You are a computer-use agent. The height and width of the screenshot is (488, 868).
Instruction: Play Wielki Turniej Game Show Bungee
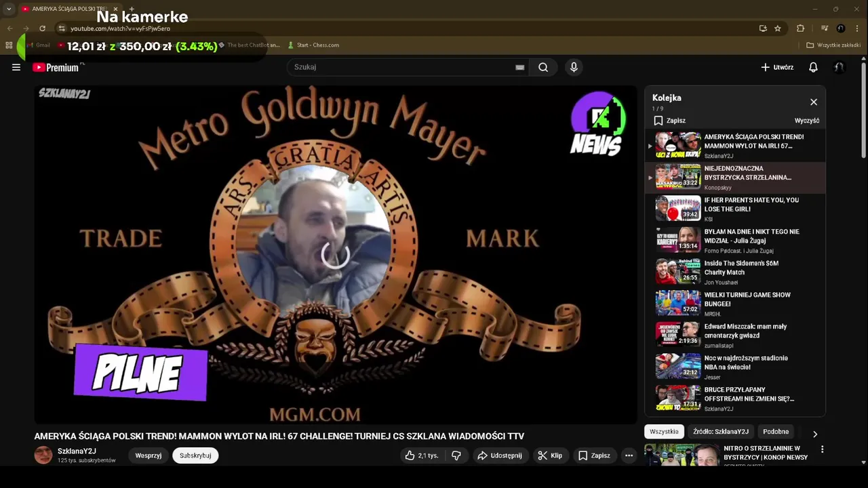point(735,304)
